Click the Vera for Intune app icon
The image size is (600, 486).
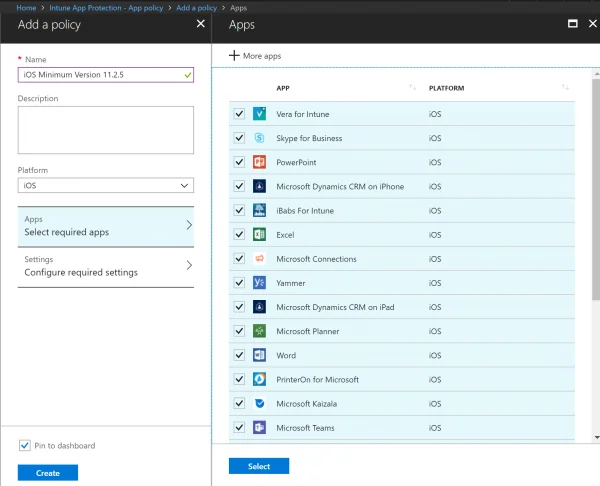259,114
